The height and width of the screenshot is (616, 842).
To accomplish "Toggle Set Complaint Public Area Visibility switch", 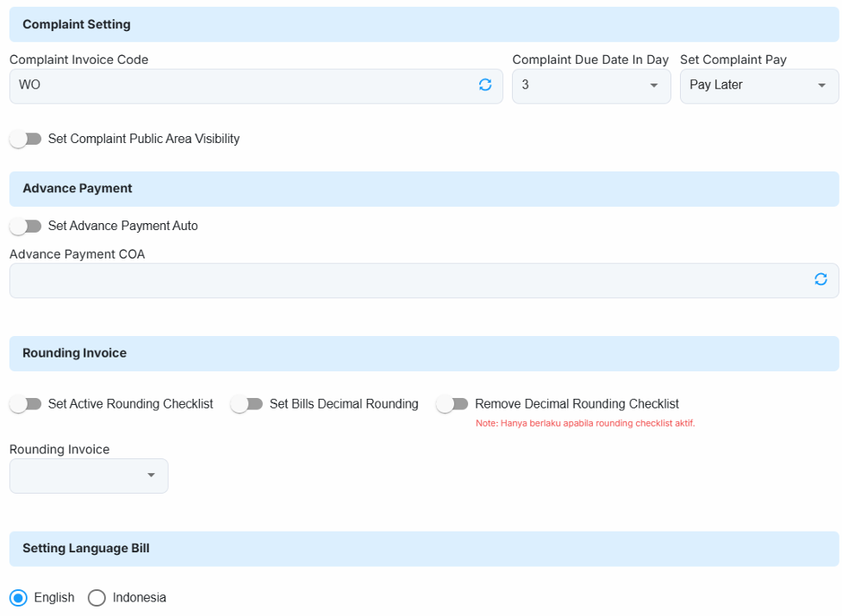I will point(26,139).
